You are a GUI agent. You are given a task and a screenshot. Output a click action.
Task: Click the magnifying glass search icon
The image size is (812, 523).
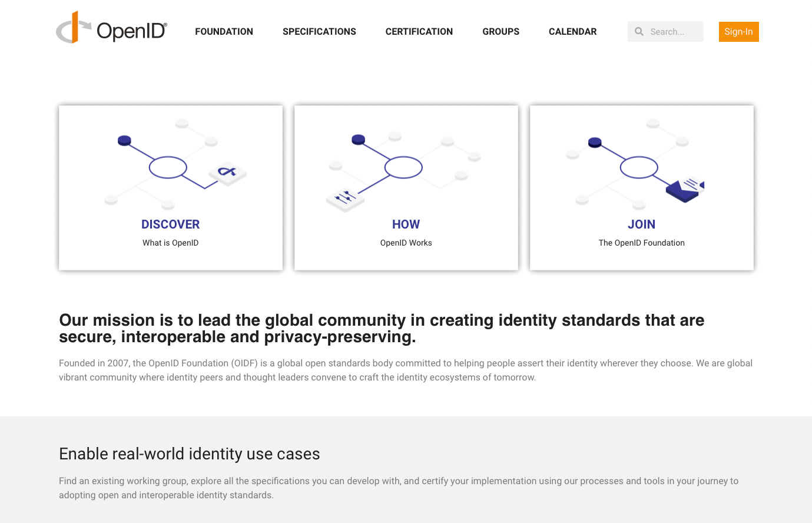tap(639, 32)
